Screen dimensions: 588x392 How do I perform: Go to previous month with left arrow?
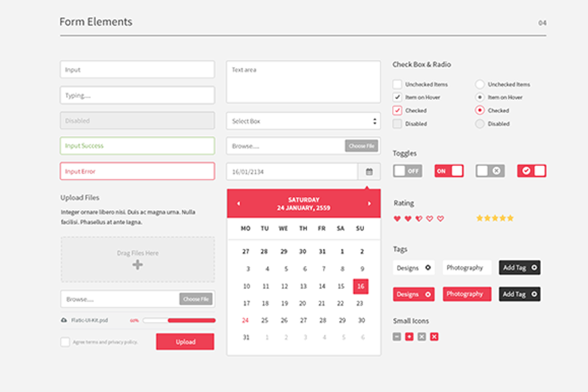(x=239, y=203)
